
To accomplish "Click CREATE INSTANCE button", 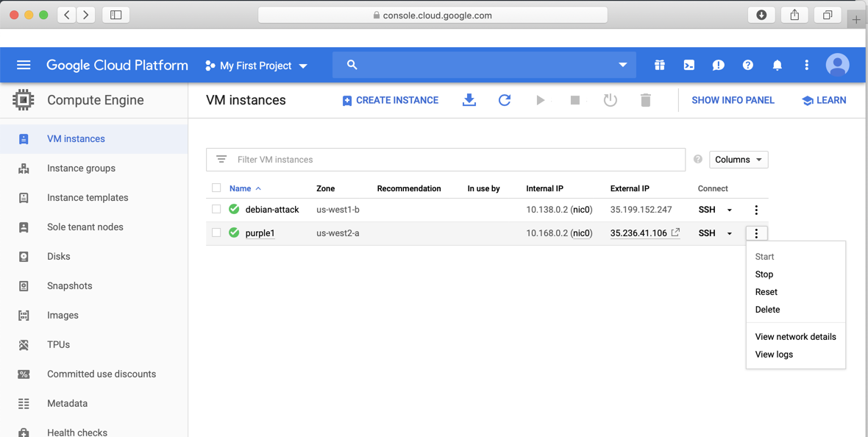I will point(391,100).
